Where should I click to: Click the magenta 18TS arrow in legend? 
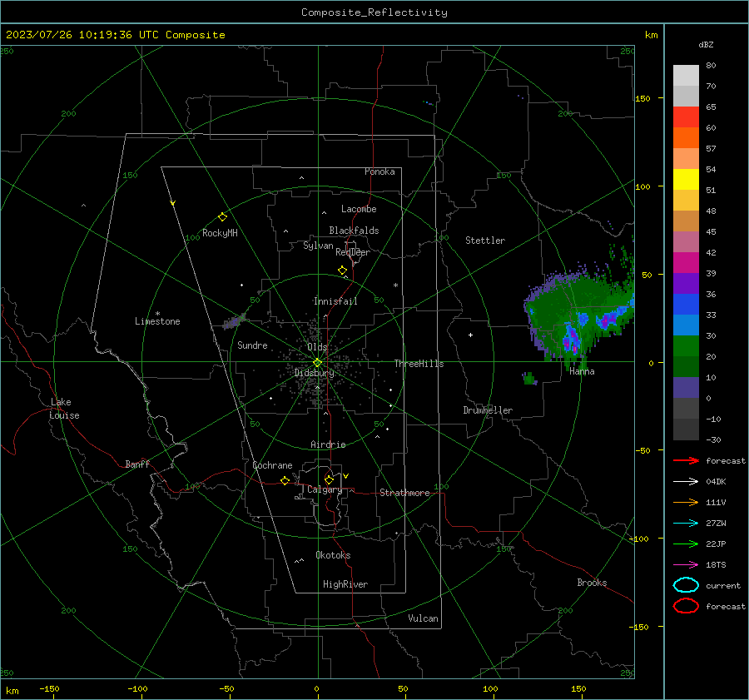coord(686,565)
